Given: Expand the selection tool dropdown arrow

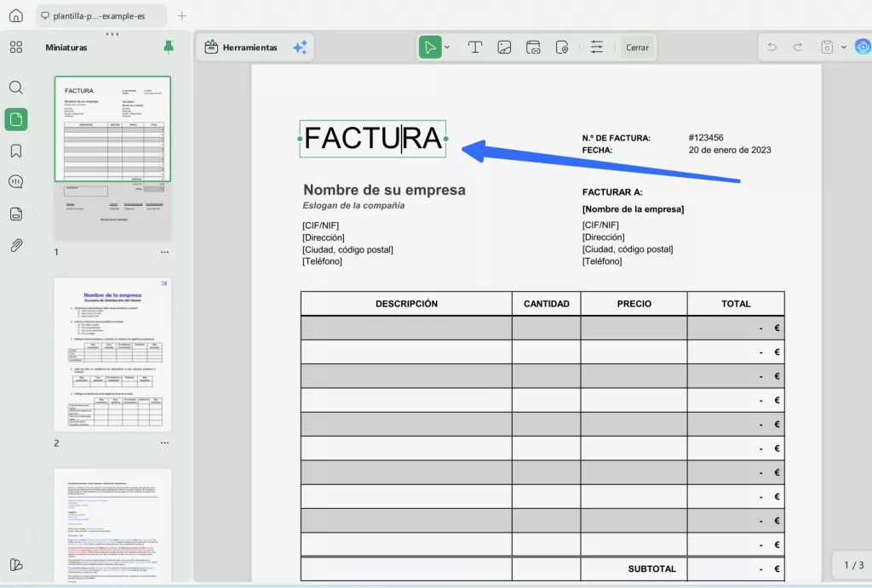Looking at the screenshot, I should 447,48.
